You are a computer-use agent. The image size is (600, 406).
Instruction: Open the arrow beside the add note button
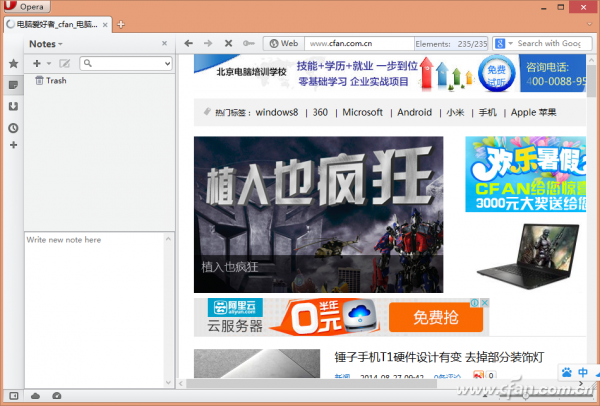point(49,64)
